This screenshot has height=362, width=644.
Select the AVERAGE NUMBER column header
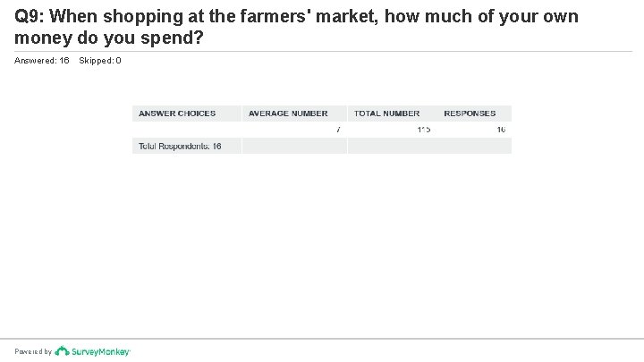pos(288,114)
